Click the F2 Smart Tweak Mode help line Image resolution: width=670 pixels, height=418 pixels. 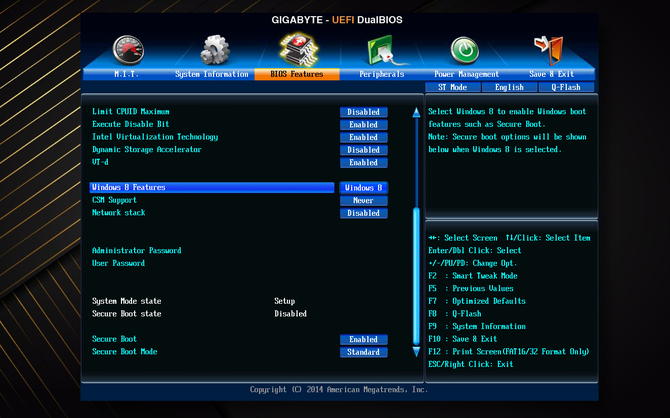click(x=473, y=276)
